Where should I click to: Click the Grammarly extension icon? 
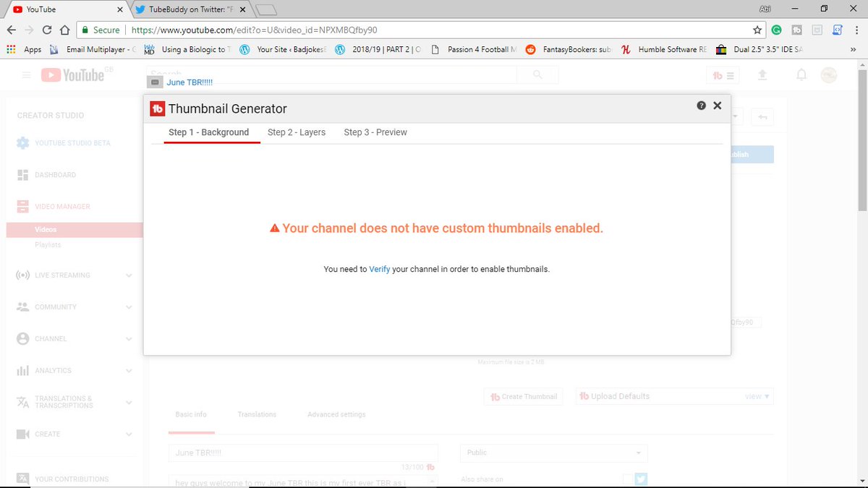click(x=777, y=30)
